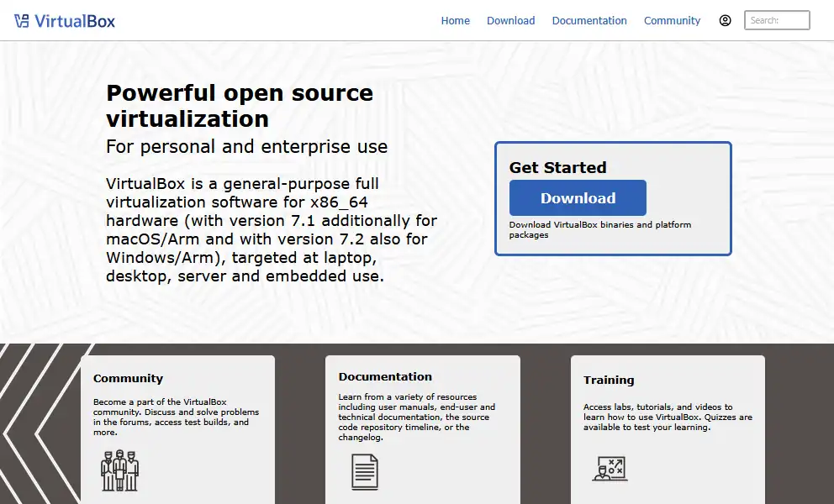Click the Documentation page icon
The image size is (834, 504).
364,471
